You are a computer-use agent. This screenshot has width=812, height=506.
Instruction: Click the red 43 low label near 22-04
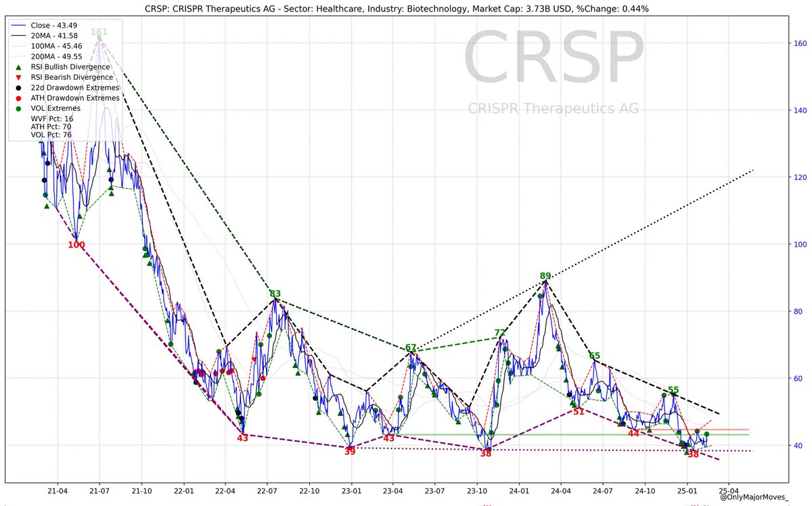click(x=242, y=438)
